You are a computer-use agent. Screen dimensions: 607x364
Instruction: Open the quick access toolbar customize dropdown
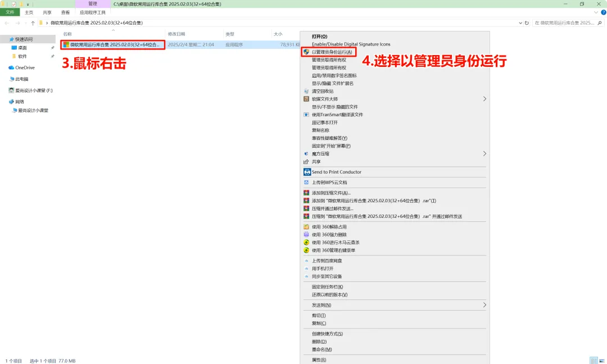point(28,4)
